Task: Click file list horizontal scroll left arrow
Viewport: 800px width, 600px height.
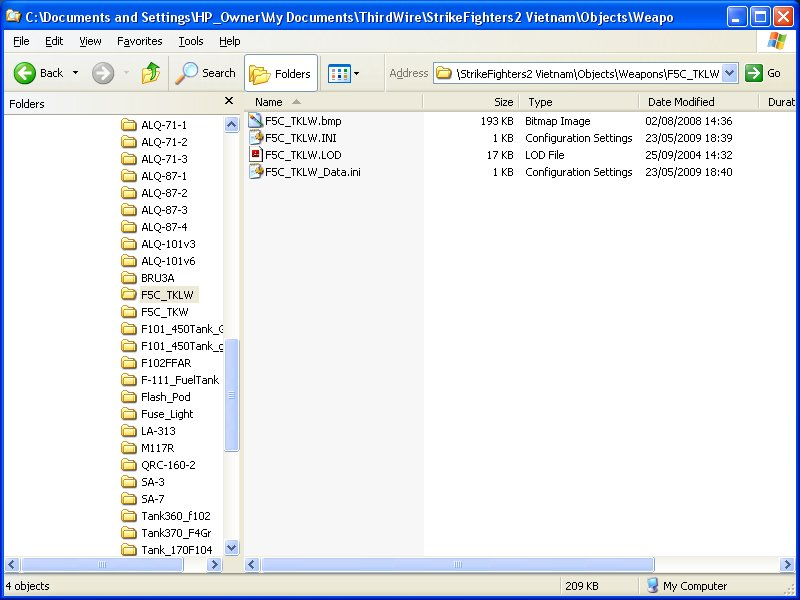Action: 252,564
